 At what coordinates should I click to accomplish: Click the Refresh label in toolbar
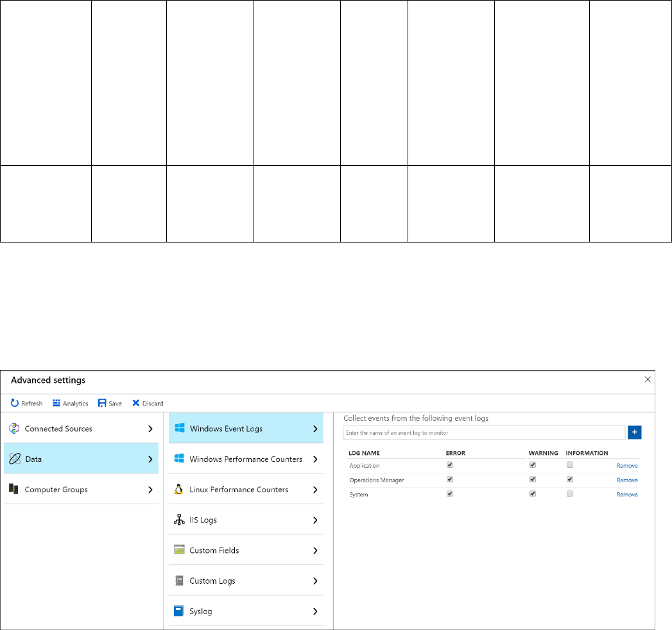pos(31,404)
